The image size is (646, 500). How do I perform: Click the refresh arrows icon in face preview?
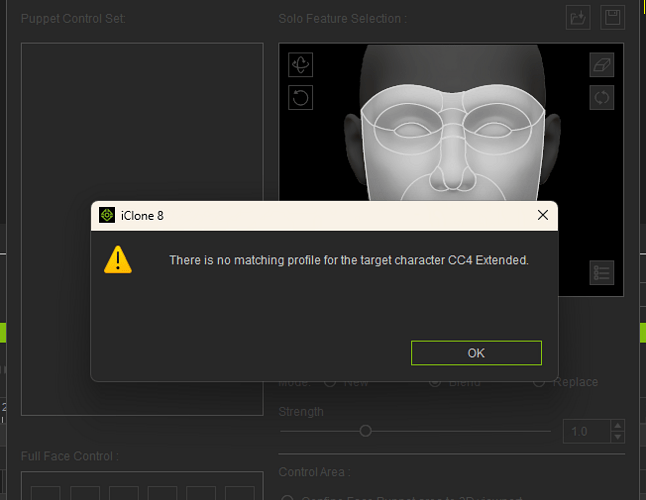tap(602, 98)
